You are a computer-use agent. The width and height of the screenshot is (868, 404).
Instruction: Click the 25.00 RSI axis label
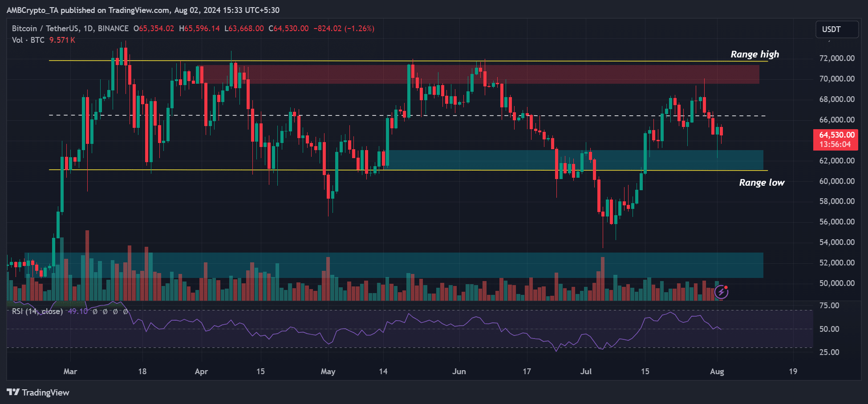click(x=829, y=352)
